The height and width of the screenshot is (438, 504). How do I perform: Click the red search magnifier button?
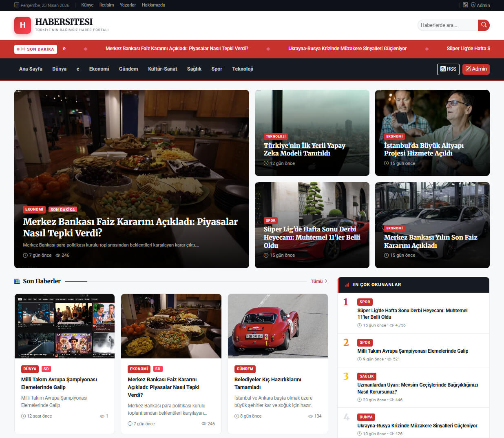tap(484, 25)
